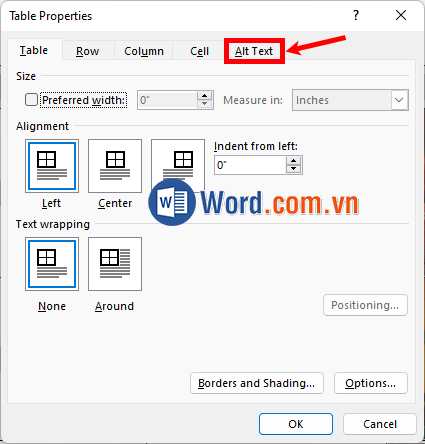
Task: Click the Center alignment label
Action: 115,203
